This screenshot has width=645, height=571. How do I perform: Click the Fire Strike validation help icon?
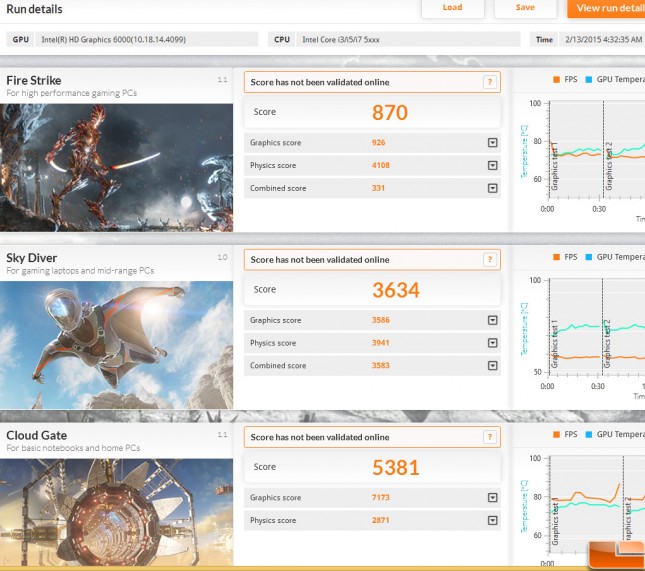click(490, 82)
